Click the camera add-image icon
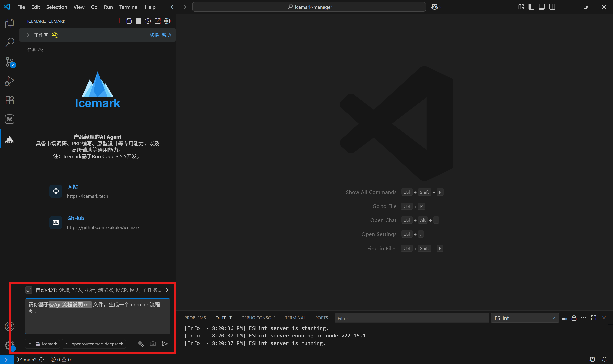Image resolution: width=613 pixels, height=364 pixels. (x=153, y=344)
